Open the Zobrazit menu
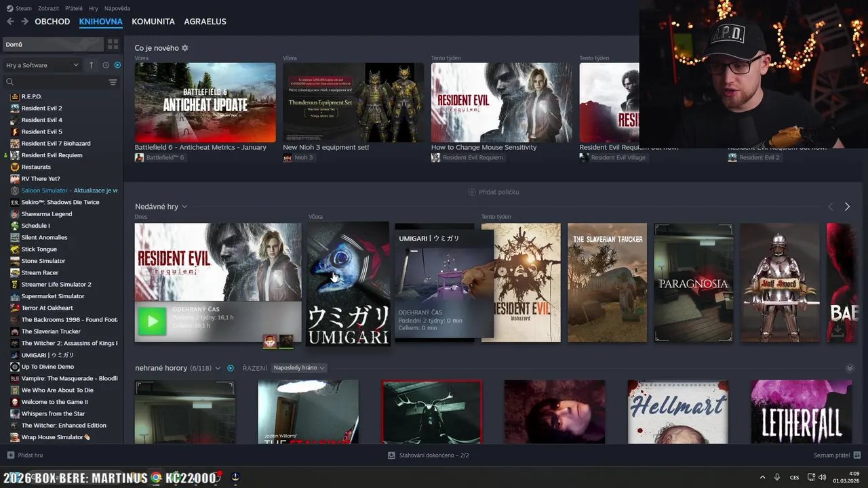The width and height of the screenshot is (868, 488). click(48, 8)
